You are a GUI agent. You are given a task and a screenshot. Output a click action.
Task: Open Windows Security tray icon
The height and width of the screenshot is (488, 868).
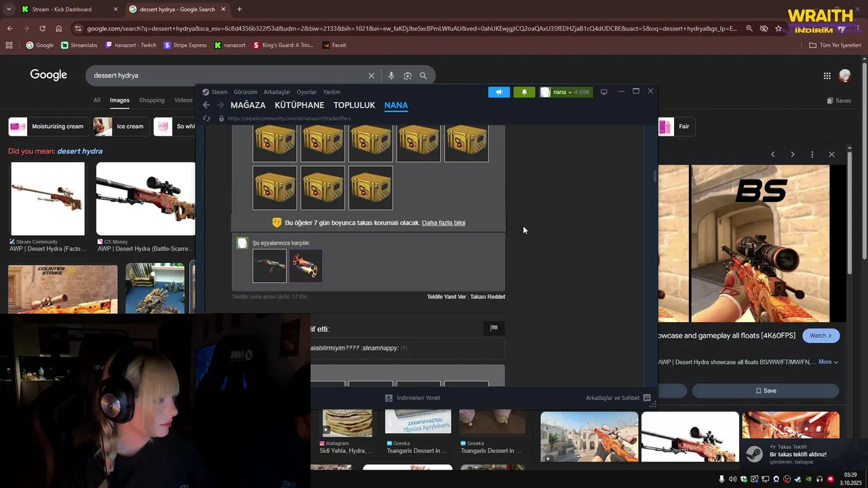[x=744, y=479]
